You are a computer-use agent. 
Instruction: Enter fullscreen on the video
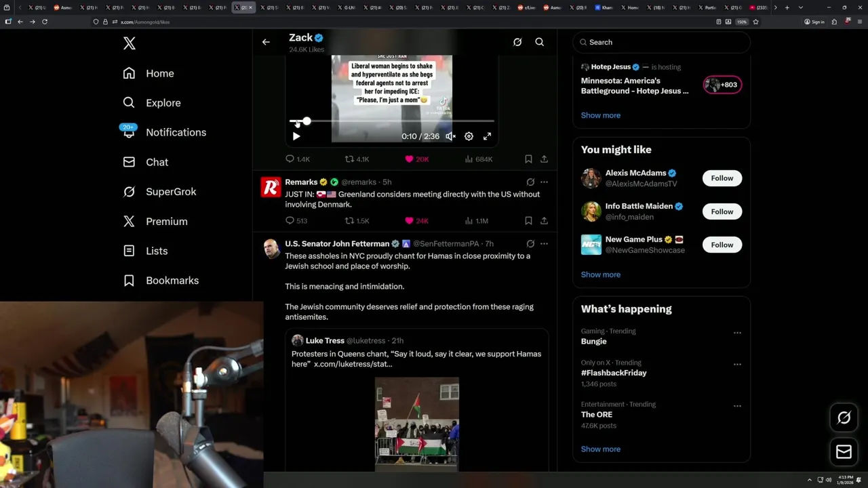487,136
